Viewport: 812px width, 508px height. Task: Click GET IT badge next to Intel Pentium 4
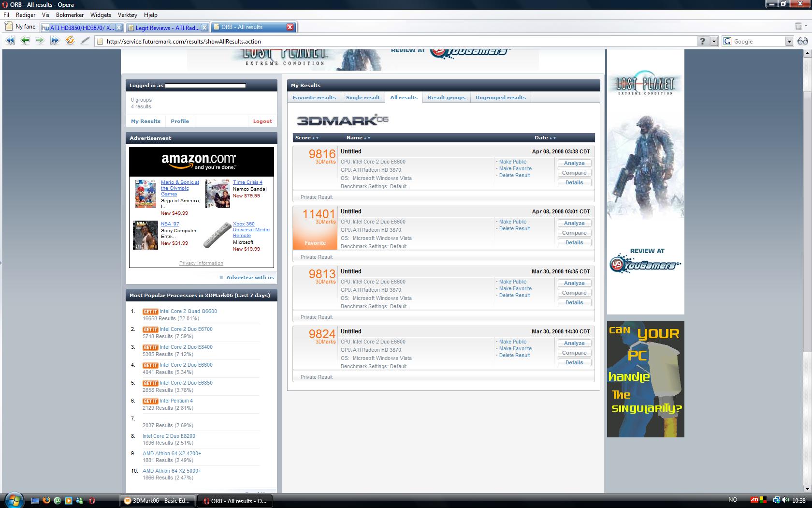(150, 401)
